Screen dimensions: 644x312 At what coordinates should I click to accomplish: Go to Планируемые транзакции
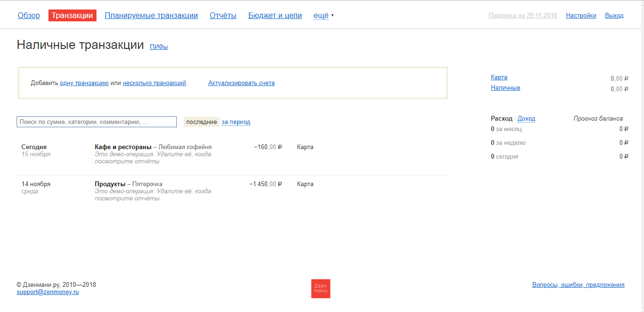tap(151, 16)
